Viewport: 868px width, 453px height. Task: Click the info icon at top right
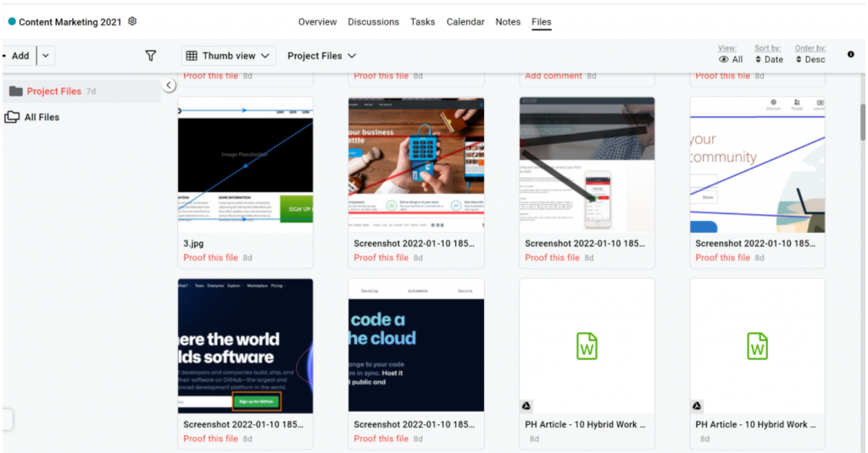click(851, 54)
